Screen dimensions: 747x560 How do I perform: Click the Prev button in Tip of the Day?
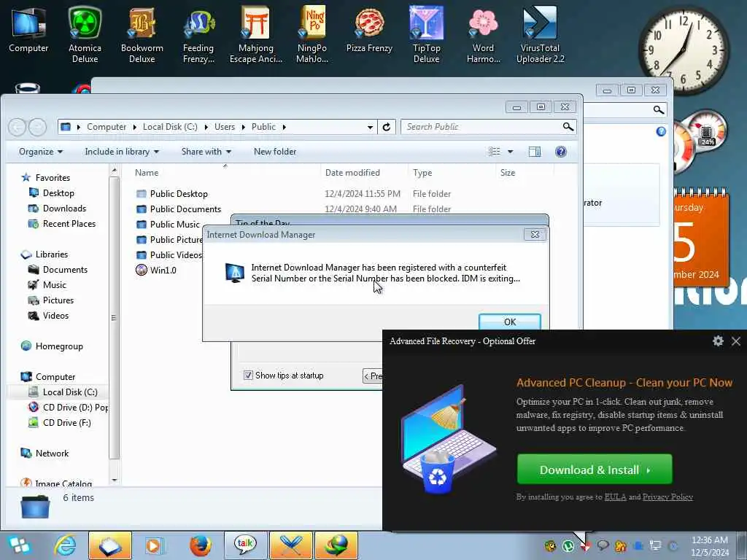[x=373, y=376]
